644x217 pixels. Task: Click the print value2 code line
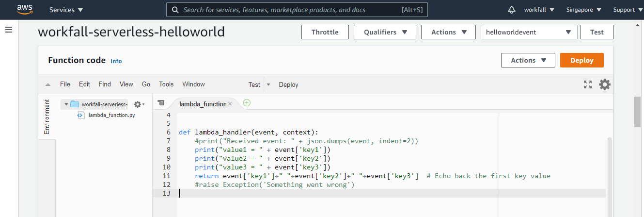click(x=263, y=158)
